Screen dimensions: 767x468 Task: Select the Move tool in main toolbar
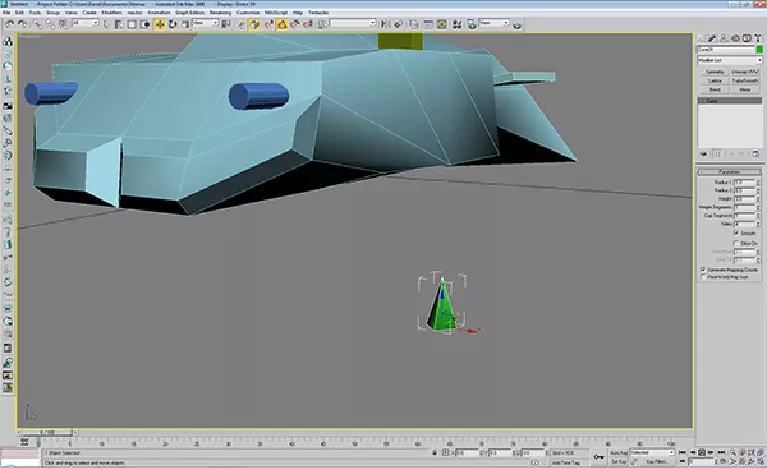pos(159,23)
